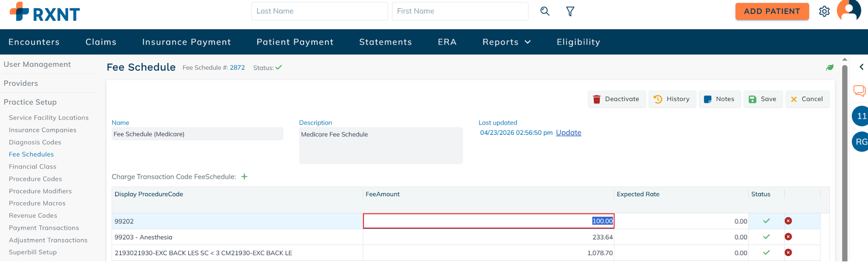Screen dimensions: 868x262
Task: Click the patient search magnifier icon
Action: [545, 11]
